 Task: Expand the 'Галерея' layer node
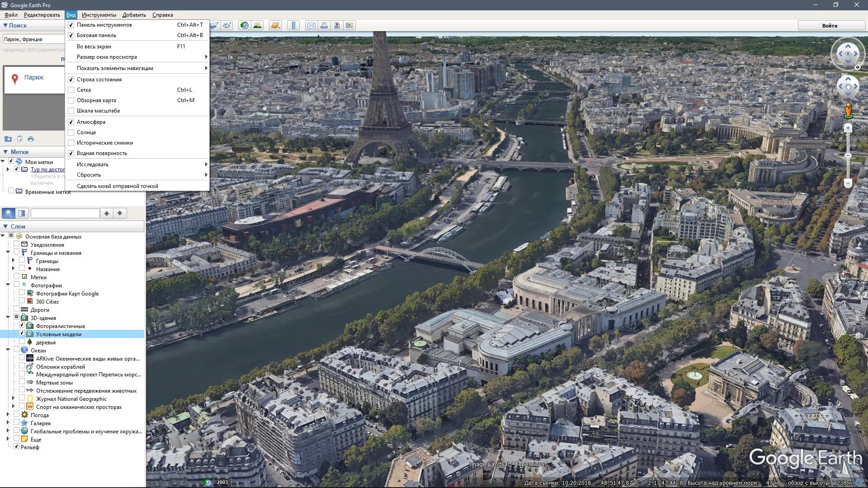point(8,422)
